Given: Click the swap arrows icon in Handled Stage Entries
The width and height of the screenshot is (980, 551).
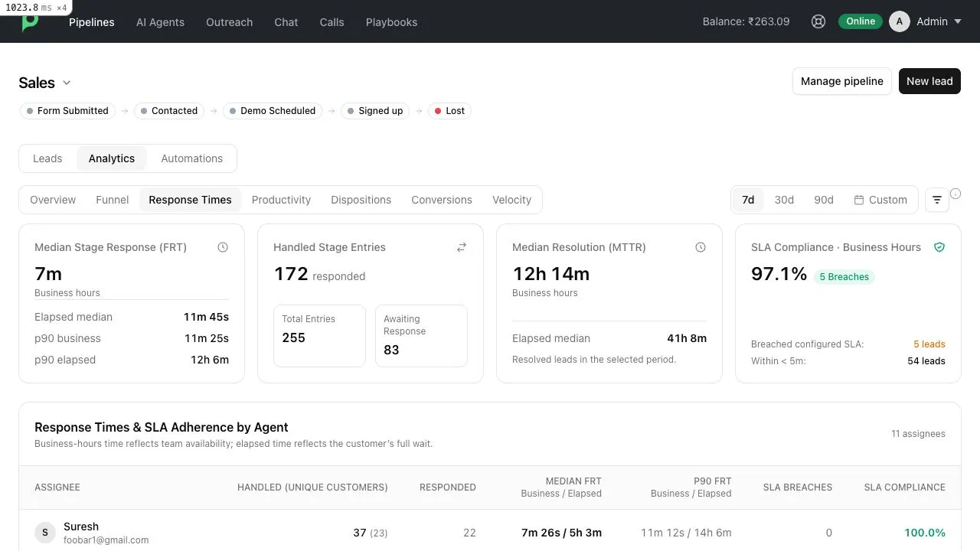Looking at the screenshot, I should [x=462, y=247].
